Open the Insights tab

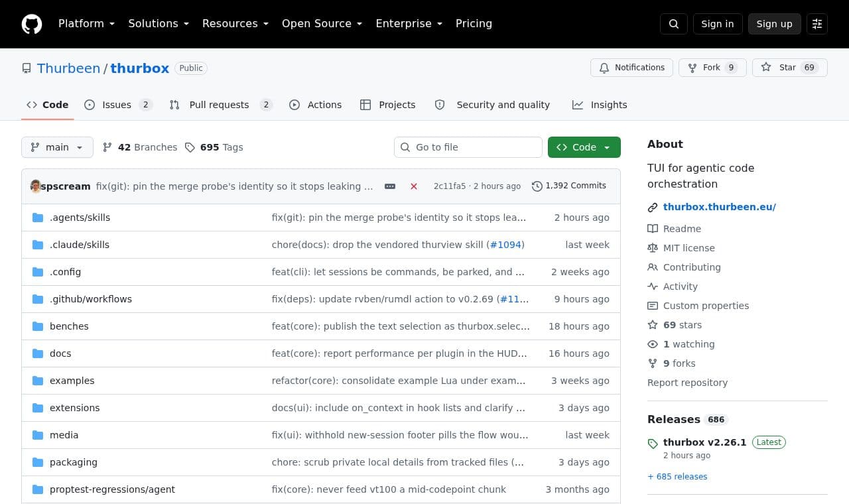pyautogui.click(x=600, y=105)
